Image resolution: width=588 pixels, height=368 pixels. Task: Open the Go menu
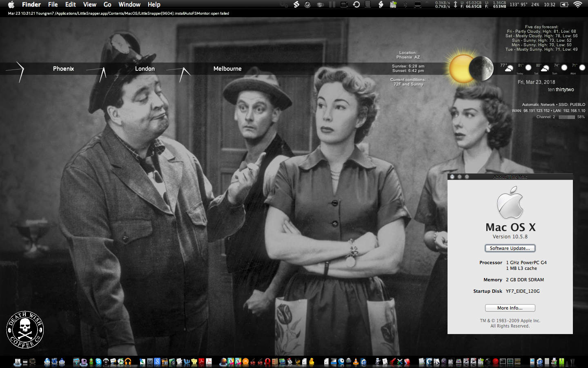coord(107,4)
